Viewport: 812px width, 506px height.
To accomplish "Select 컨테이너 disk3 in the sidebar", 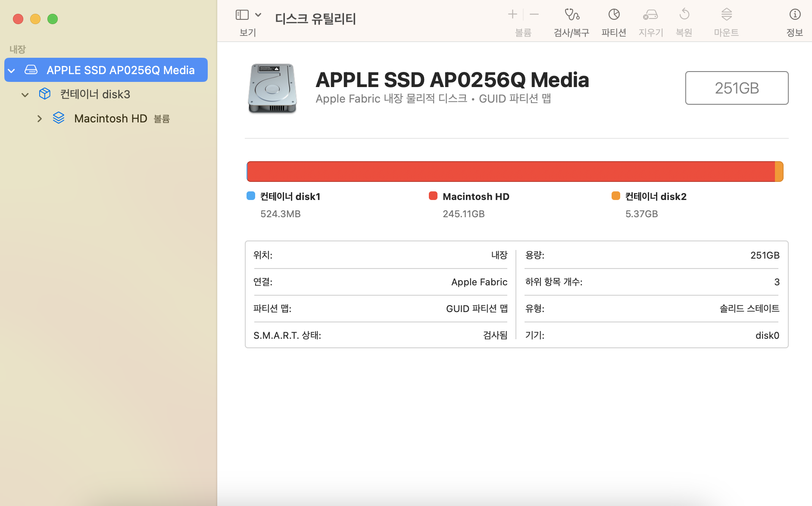I will point(95,94).
